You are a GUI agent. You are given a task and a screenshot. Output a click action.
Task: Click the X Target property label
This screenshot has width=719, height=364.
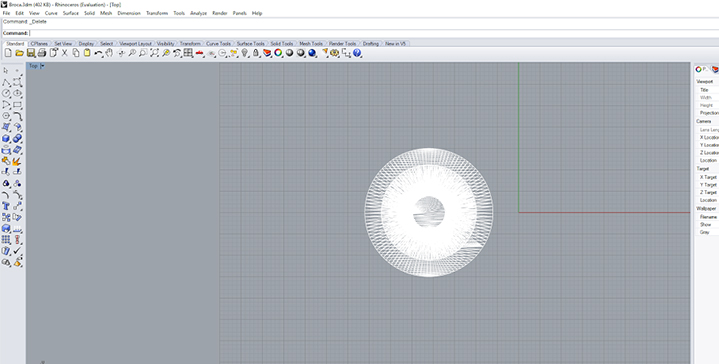click(x=708, y=177)
